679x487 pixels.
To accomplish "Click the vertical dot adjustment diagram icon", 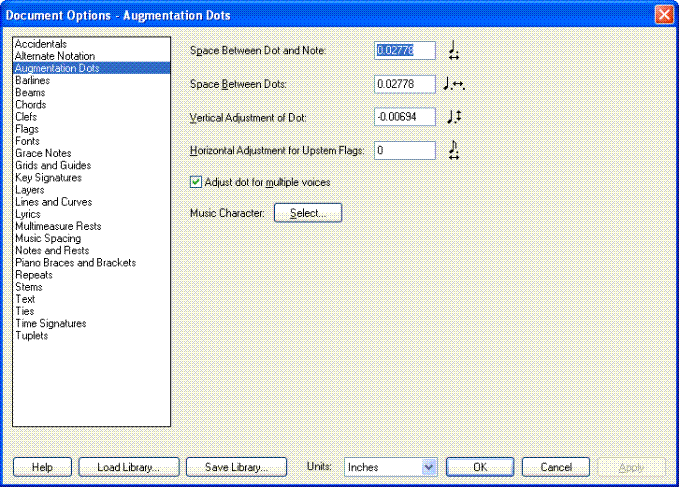I will click(454, 117).
